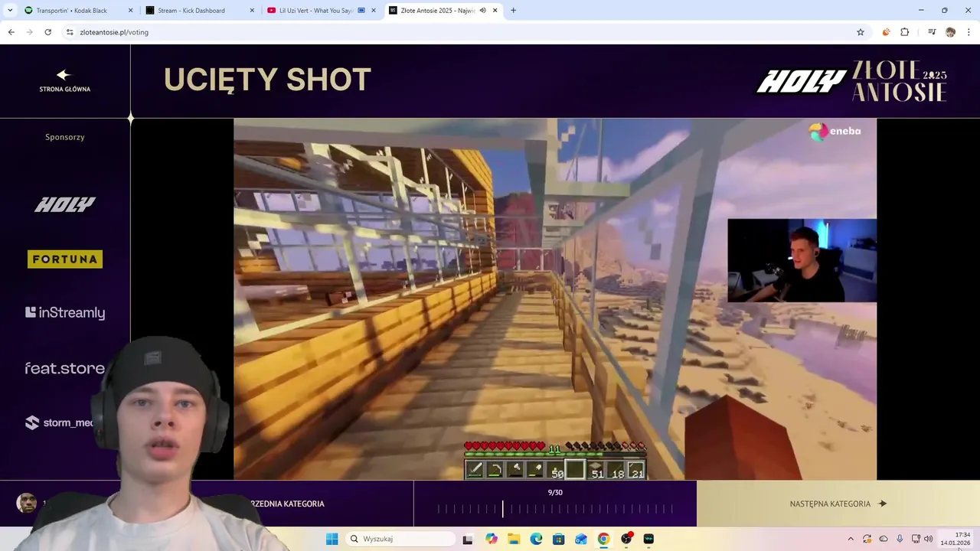Screen dimensions: 980x551
Task: Go to the next category (Następna kategoria)
Action: 838,504
